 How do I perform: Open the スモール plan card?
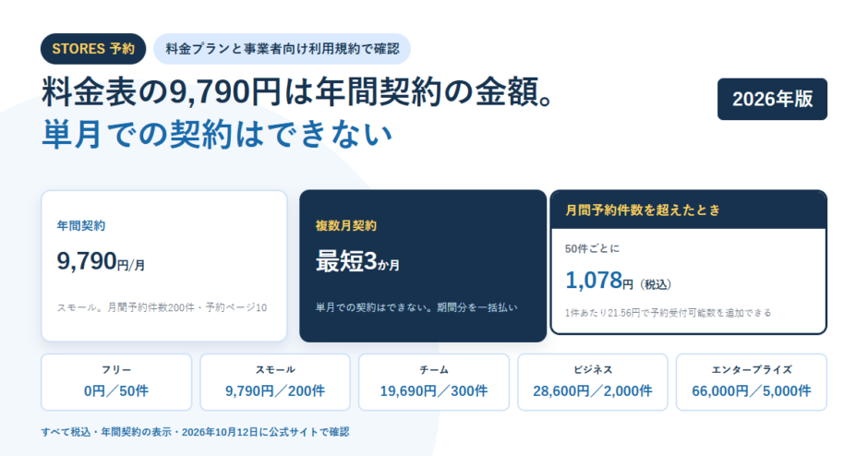click(x=275, y=382)
